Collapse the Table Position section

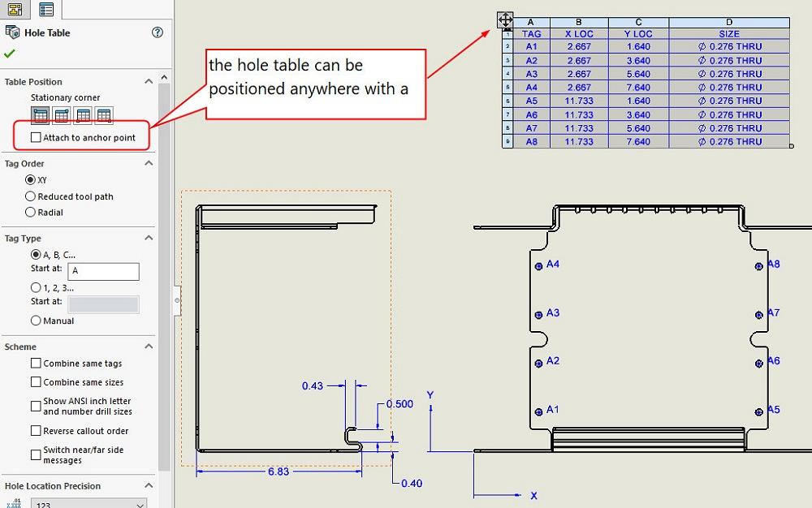(x=149, y=81)
